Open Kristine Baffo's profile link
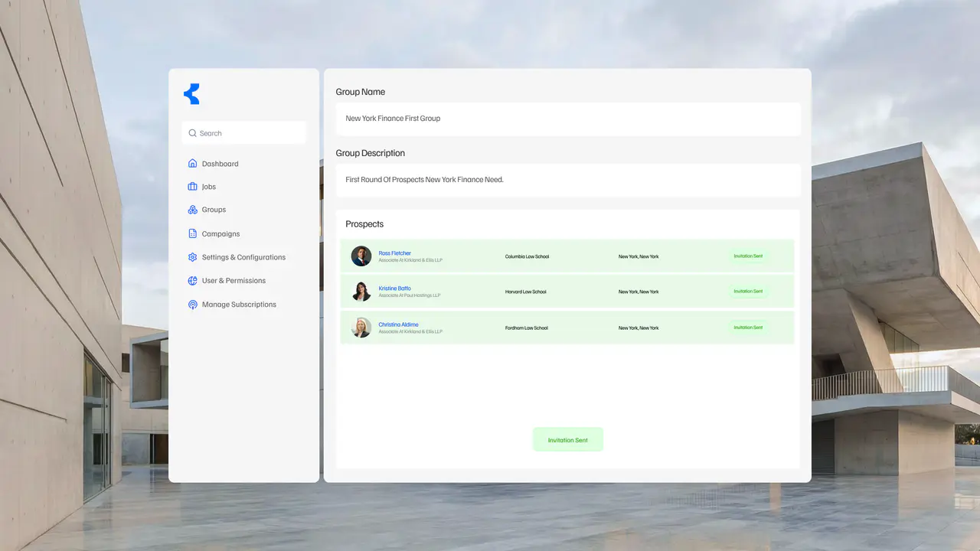Viewport: 980px width, 551px height. pos(395,289)
